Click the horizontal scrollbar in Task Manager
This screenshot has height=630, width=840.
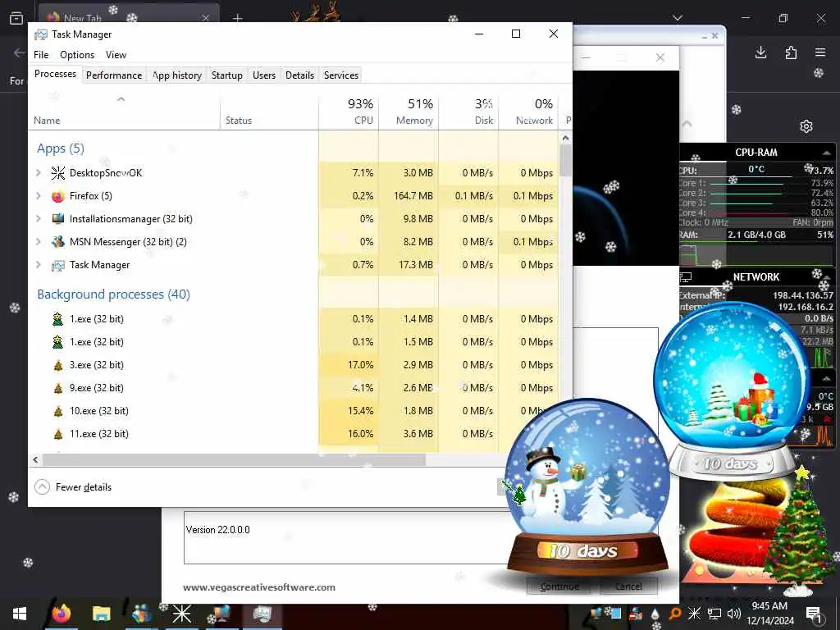234,459
